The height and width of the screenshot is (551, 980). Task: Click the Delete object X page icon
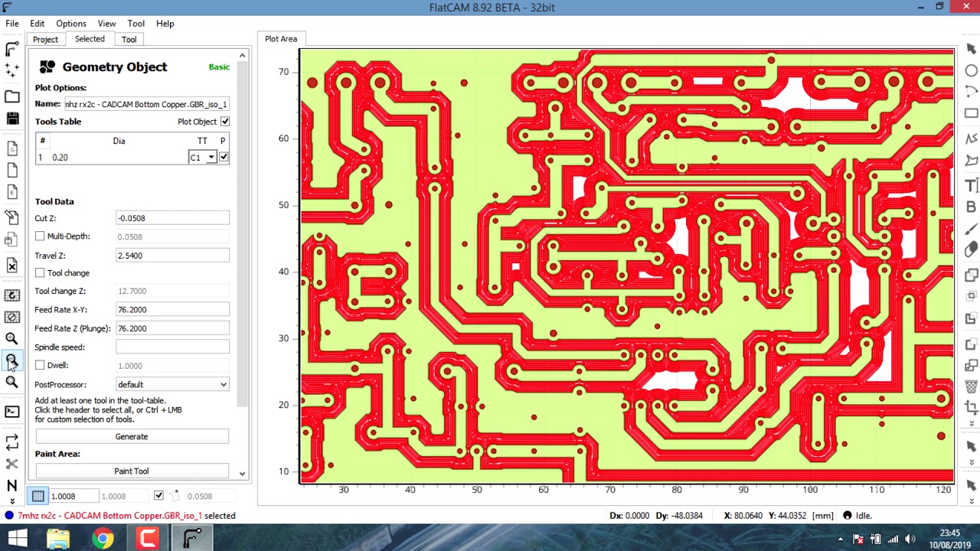11,265
